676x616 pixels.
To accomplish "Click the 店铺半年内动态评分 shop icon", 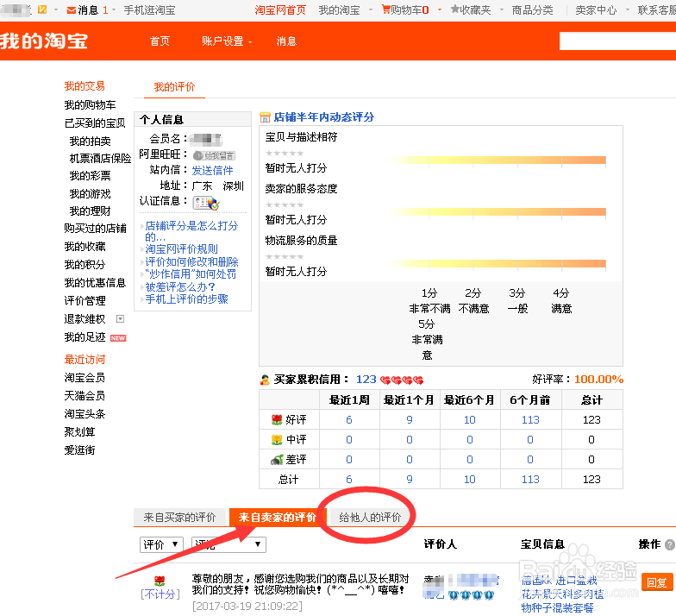I will 265,117.
